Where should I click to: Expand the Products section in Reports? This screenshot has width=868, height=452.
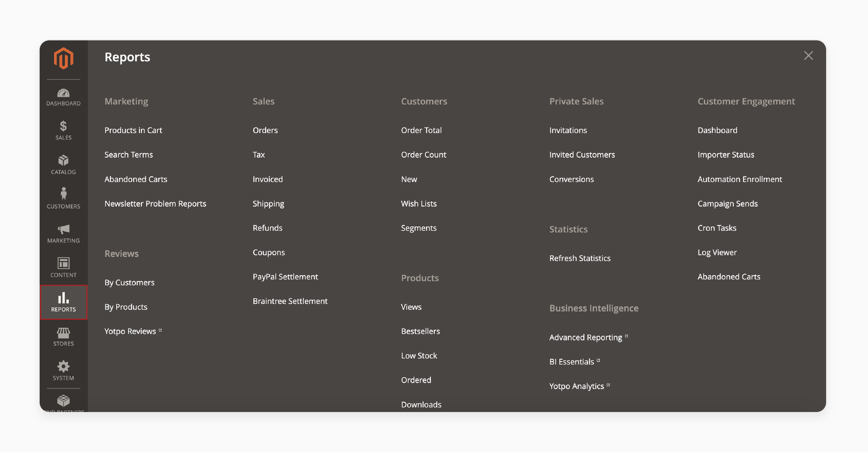(x=420, y=278)
